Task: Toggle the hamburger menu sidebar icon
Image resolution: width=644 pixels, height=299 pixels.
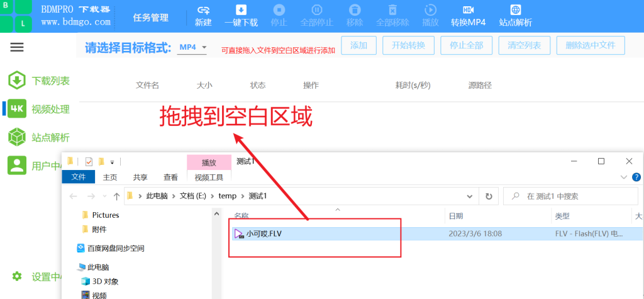Action: (x=17, y=47)
